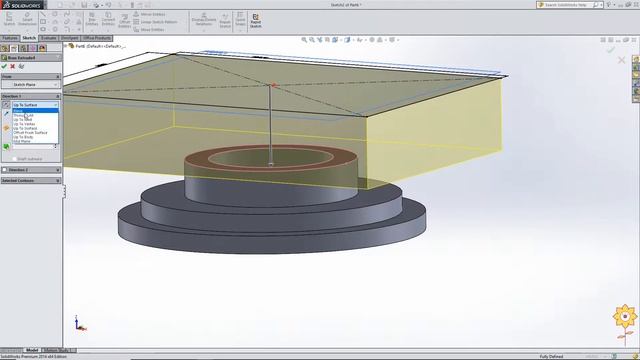Collapse the Direction 1 section chevron
Image resolution: width=640 pixels, height=360 pixels.
(x=58, y=96)
